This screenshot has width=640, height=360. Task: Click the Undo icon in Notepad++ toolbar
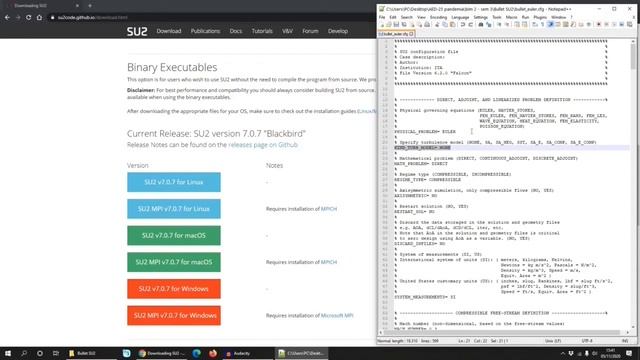[x=463, y=24]
